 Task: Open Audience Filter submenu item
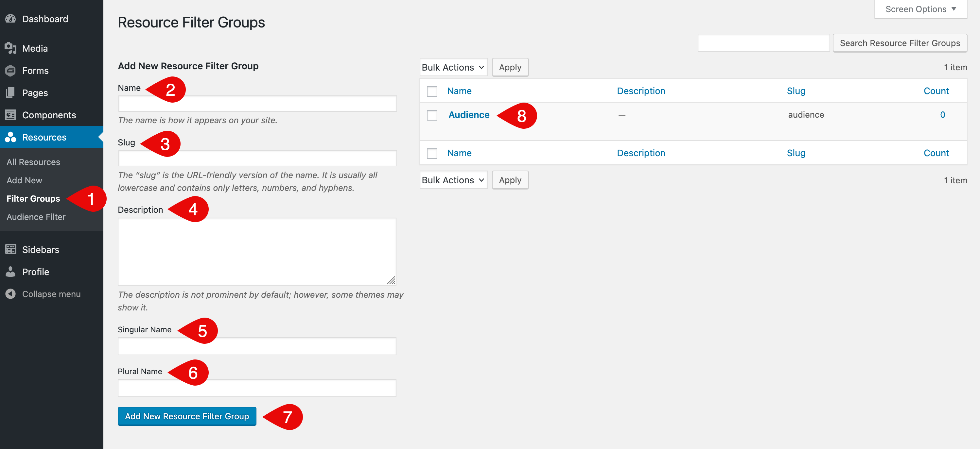tap(36, 216)
